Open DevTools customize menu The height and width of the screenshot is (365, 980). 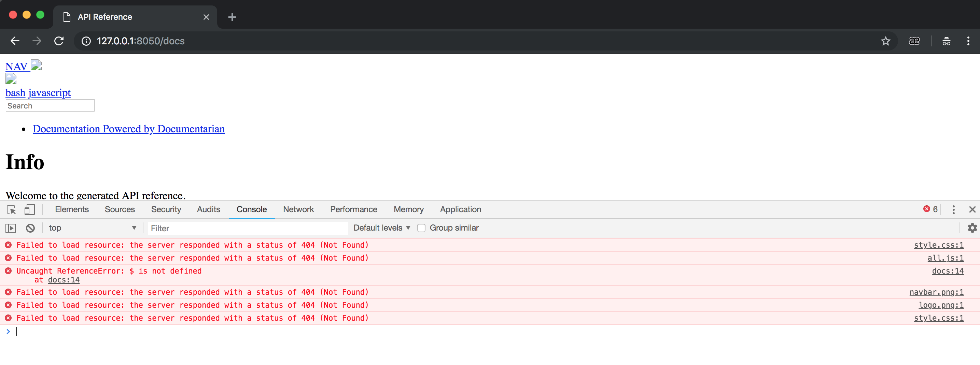tap(953, 209)
